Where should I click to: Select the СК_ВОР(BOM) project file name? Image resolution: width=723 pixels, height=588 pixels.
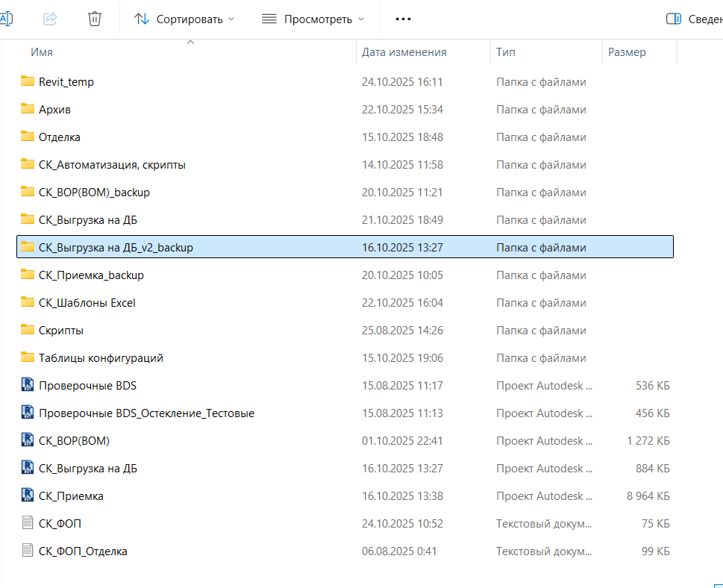point(74,441)
